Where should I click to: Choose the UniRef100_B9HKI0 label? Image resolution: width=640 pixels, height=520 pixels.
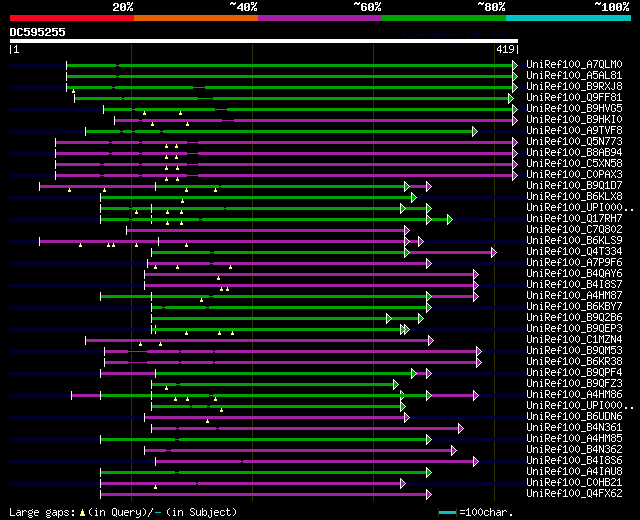pos(574,120)
